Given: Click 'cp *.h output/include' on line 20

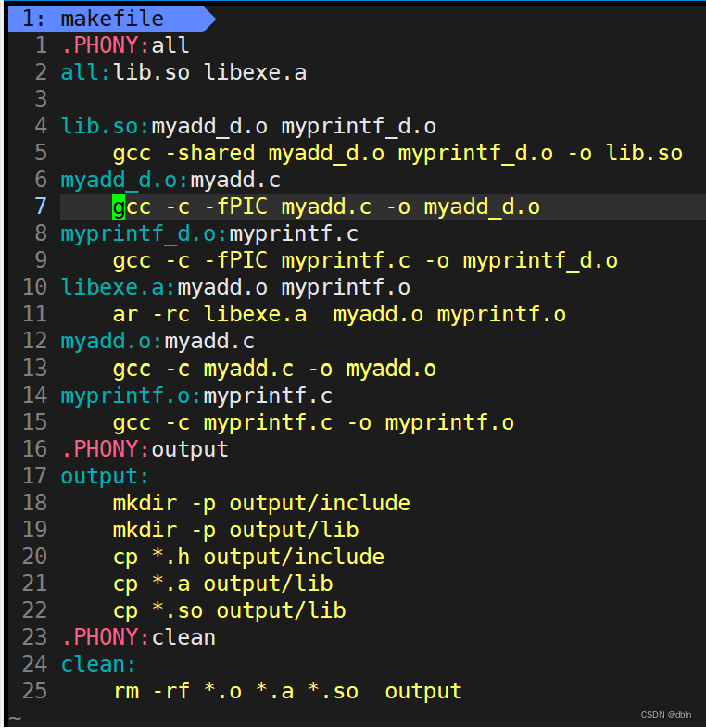Looking at the screenshot, I should pos(248,557).
